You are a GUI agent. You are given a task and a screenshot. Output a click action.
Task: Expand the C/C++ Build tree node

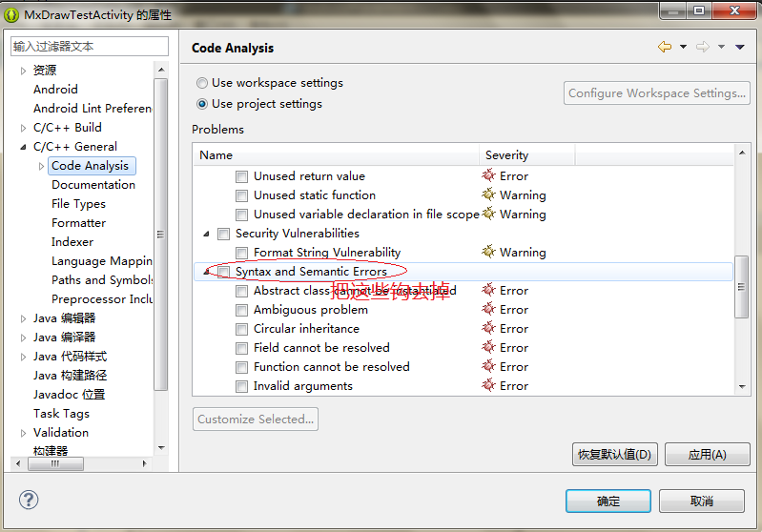(x=24, y=128)
